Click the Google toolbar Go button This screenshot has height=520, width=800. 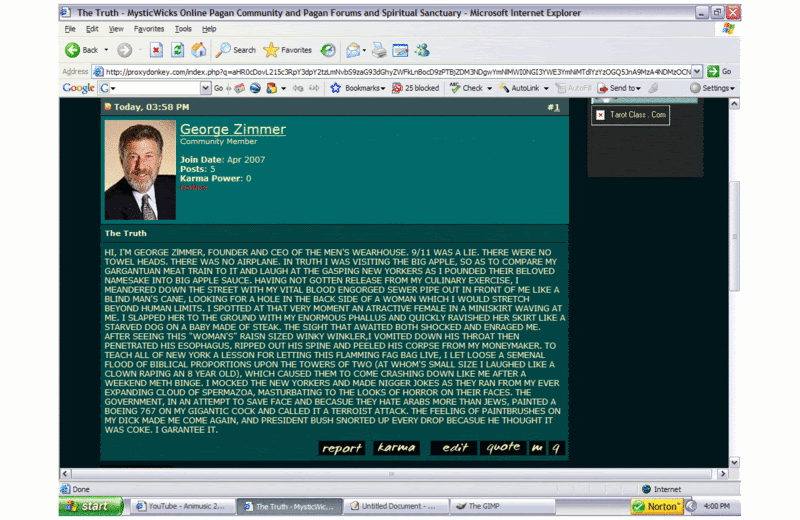pos(218,88)
